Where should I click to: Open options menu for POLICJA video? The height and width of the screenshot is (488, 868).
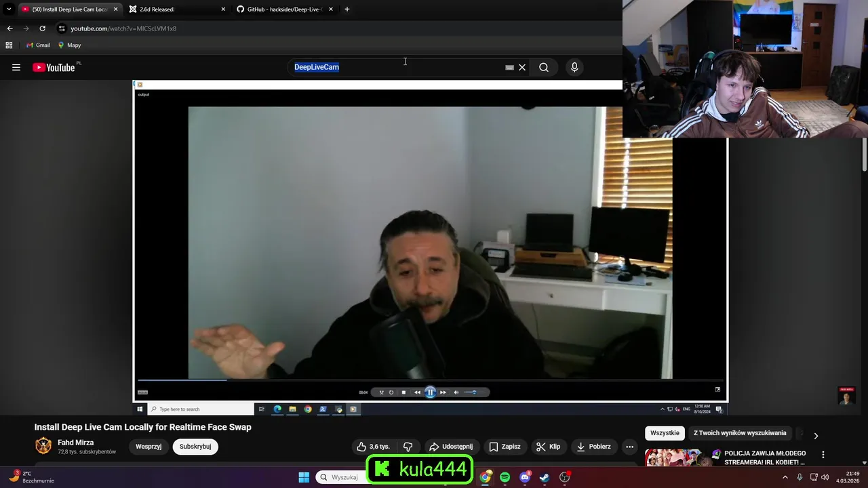click(x=823, y=455)
